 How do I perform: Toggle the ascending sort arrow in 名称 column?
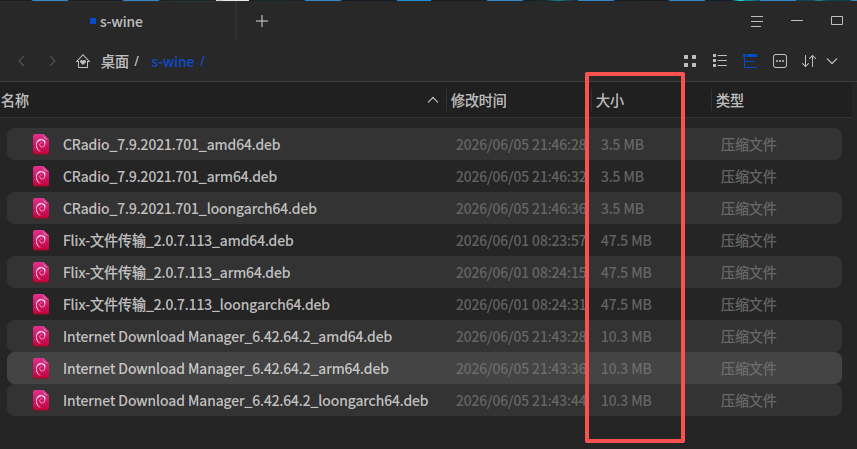pyautogui.click(x=432, y=100)
